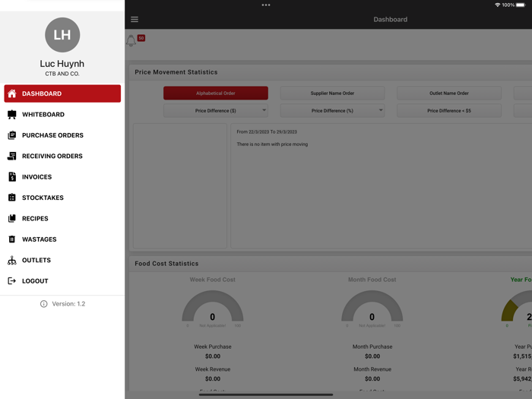
Task: Click the Week Purchase $0.00 value
Action: point(213,356)
